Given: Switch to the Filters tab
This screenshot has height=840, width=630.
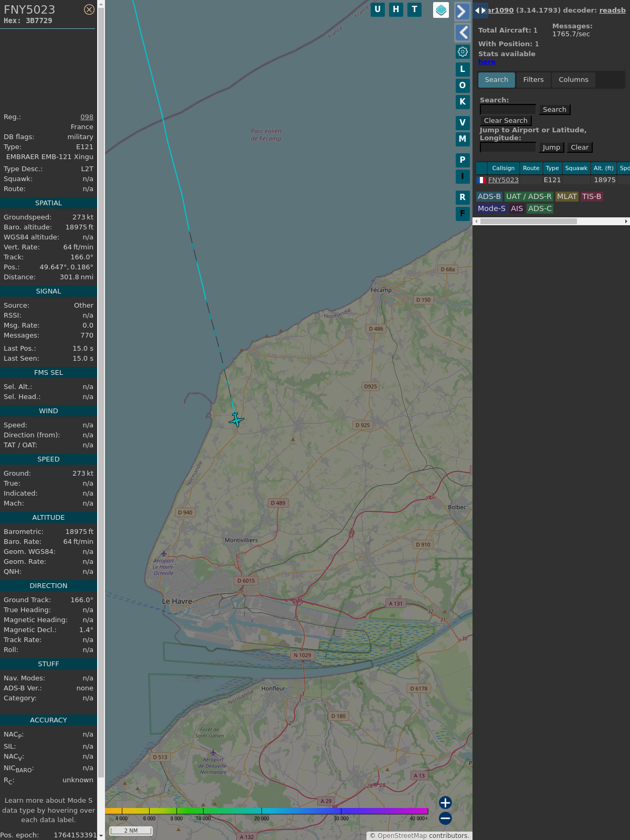Looking at the screenshot, I should pos(533,80).
